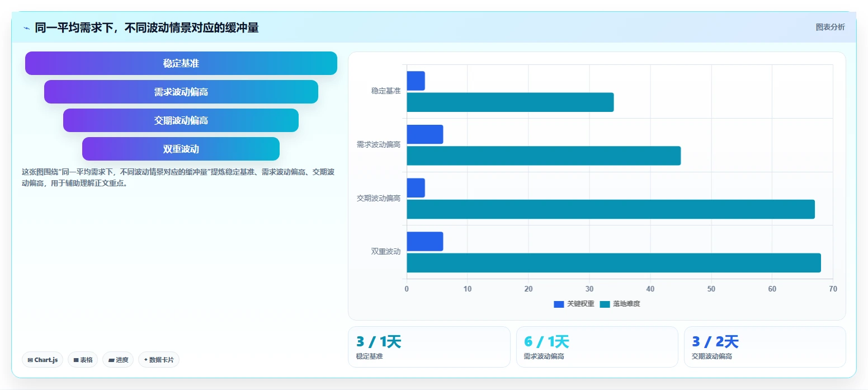Click the 需求波动偏高 chart axis label
Screen dimensions: 868x390
point(379,144)
